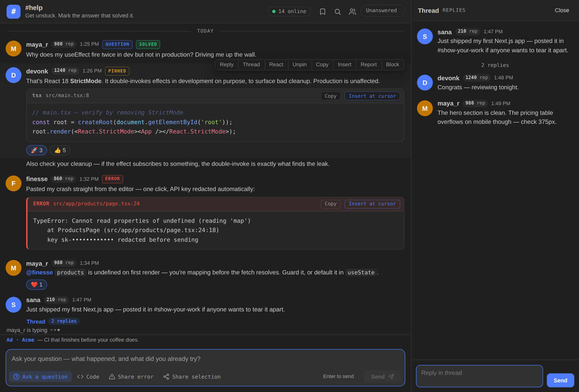
Task: Click Report in the message action bar
Action: (369, 65)
